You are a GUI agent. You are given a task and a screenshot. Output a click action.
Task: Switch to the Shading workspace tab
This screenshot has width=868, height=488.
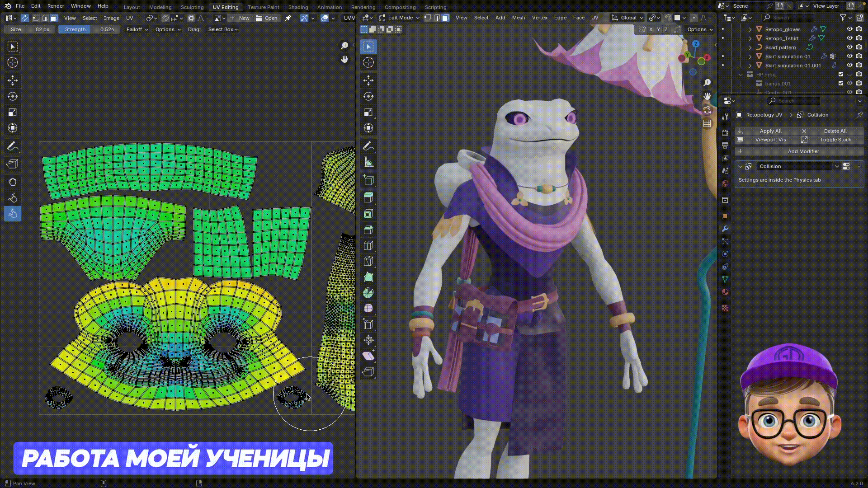(x=298, y=7)
